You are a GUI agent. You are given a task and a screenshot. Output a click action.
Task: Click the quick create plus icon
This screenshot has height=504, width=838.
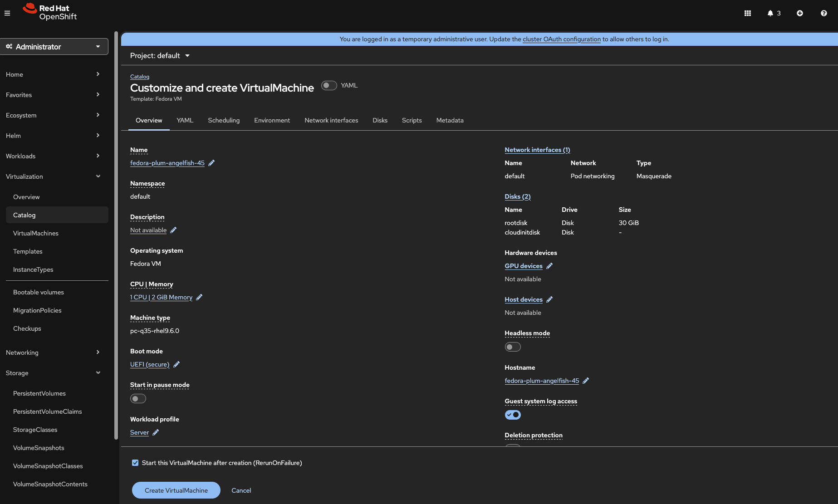pyautogui.click(x=800, y=13)
